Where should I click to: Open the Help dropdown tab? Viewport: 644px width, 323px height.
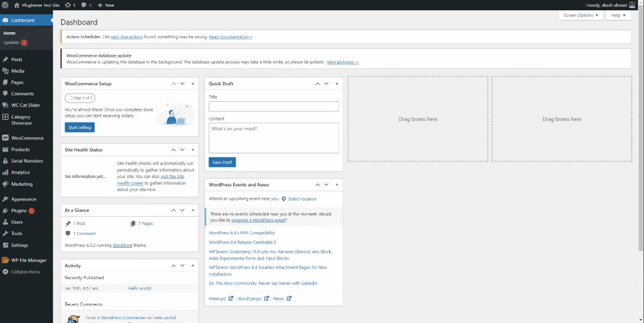pyautogui.click(x=618, y=15)
